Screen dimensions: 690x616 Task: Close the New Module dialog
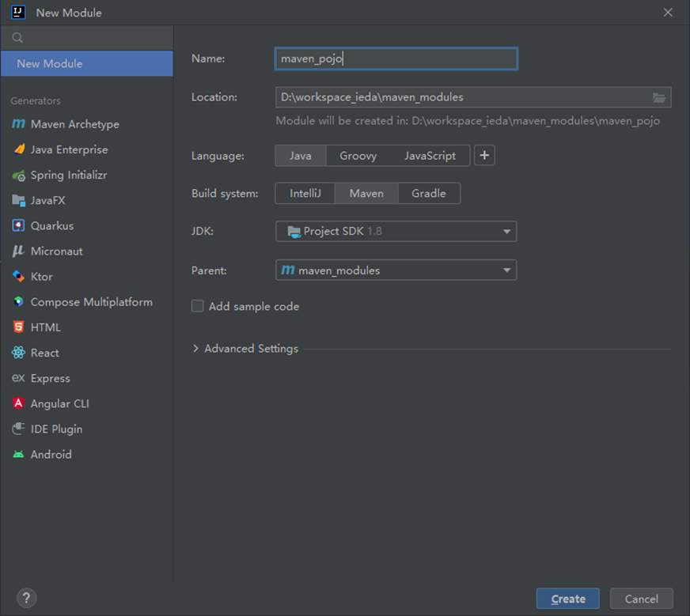click(x=668, y=13)
